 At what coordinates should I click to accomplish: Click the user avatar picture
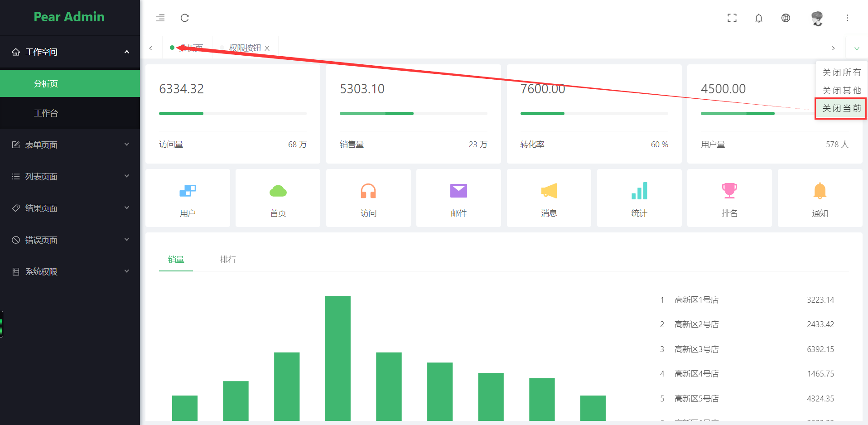817,18
